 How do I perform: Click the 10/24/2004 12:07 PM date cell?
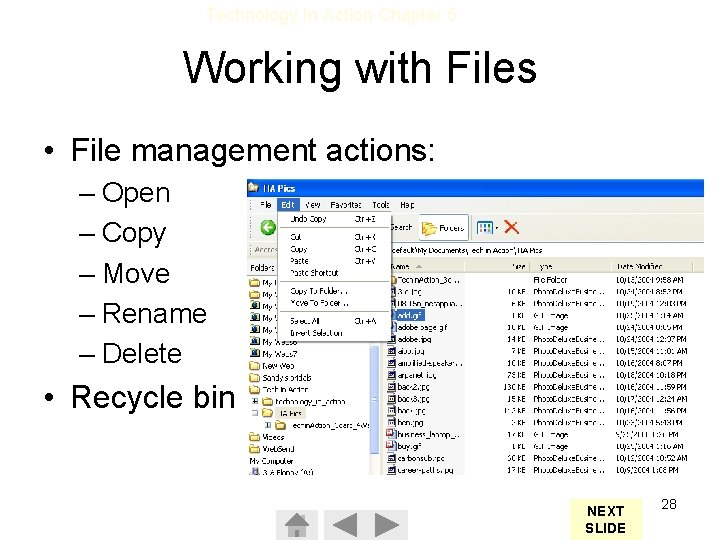(x=651, y=339)
